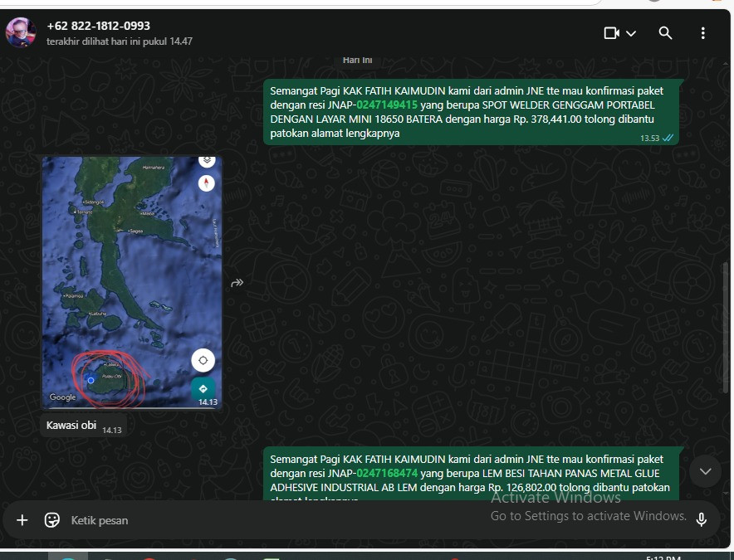Click the chat scrollbar thumb

click(x=727, y=328)
